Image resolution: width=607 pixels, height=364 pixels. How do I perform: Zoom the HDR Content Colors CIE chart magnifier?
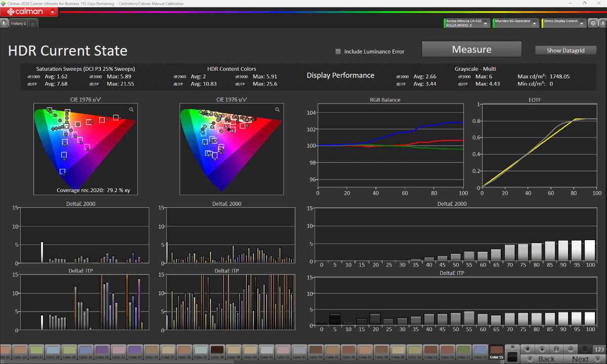(x=277, y=109)
